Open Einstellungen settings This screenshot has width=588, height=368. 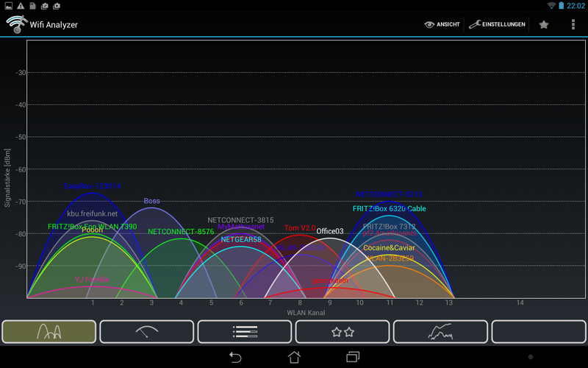click(498, 24)
